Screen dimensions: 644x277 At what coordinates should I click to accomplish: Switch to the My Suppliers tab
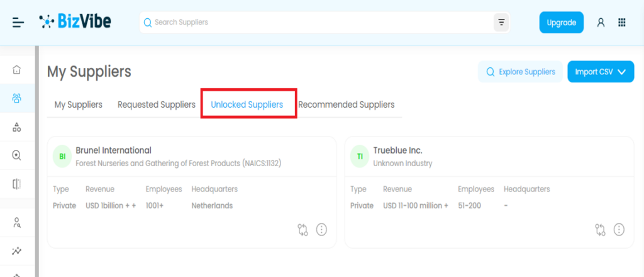79,105
